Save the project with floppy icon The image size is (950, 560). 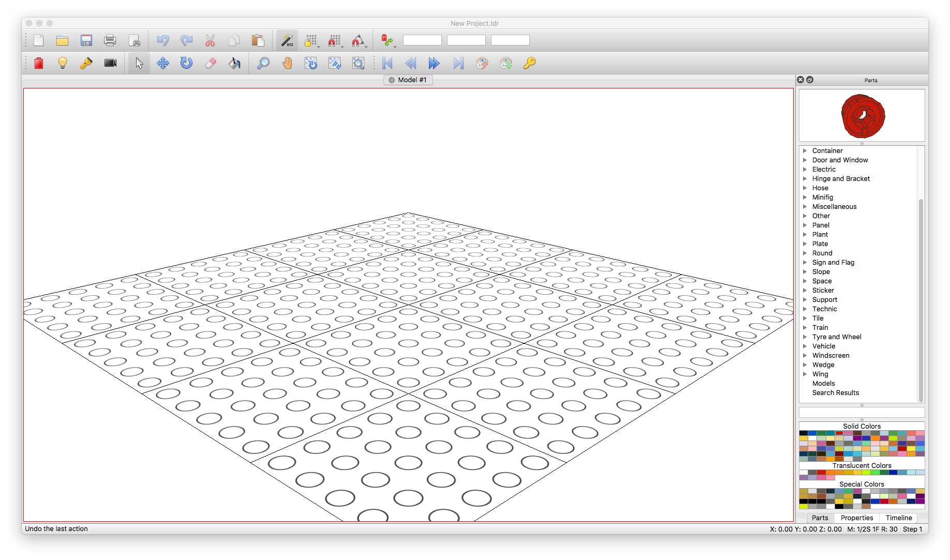[86, 40]
